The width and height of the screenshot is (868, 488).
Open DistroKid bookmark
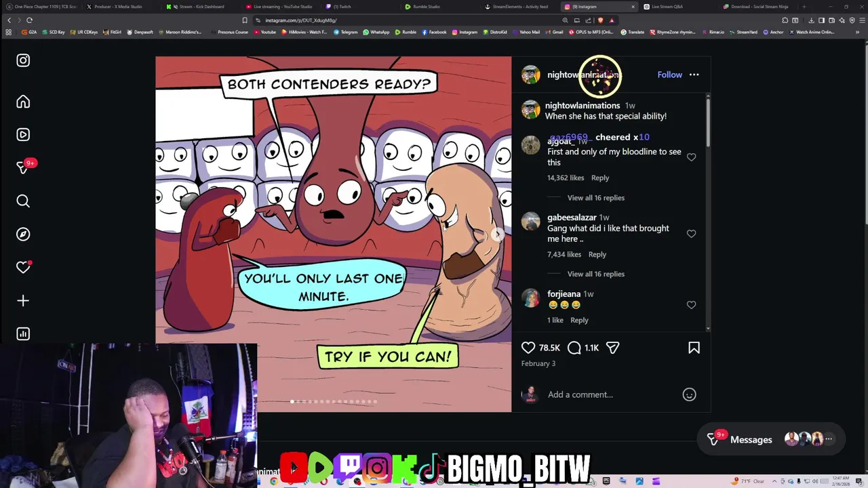(x=495, y=32)
